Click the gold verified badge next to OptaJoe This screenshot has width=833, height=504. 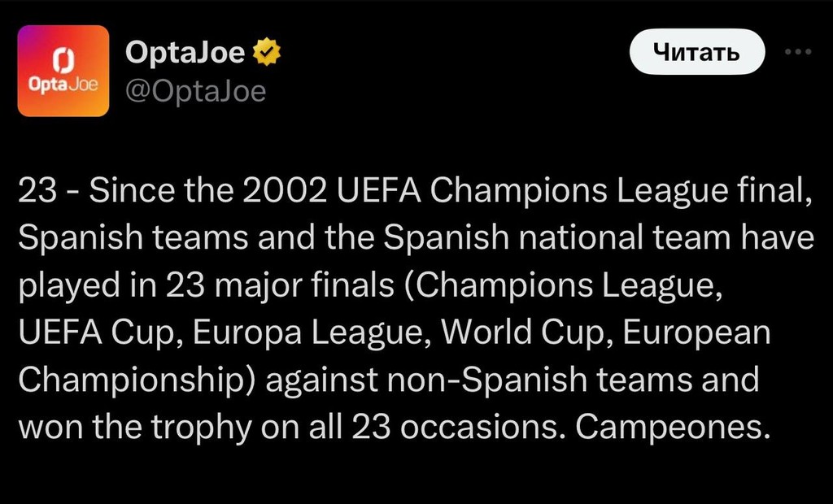(266, 52)
